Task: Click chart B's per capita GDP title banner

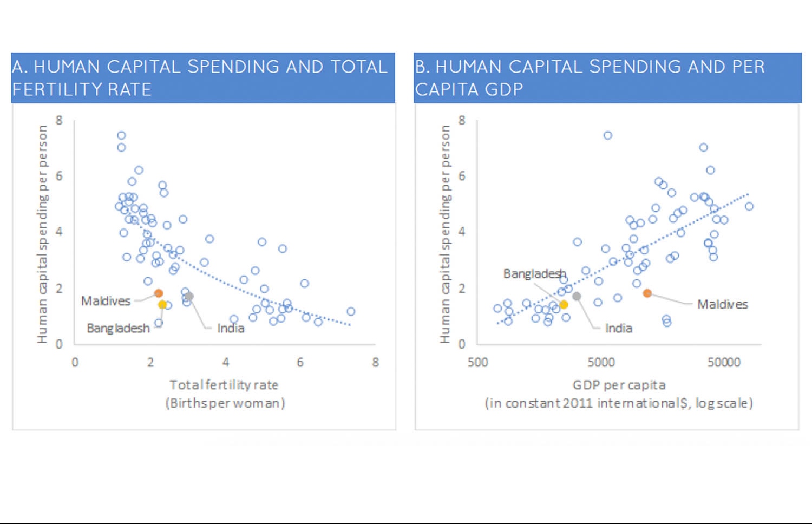Action: click(x=607, y=77)
